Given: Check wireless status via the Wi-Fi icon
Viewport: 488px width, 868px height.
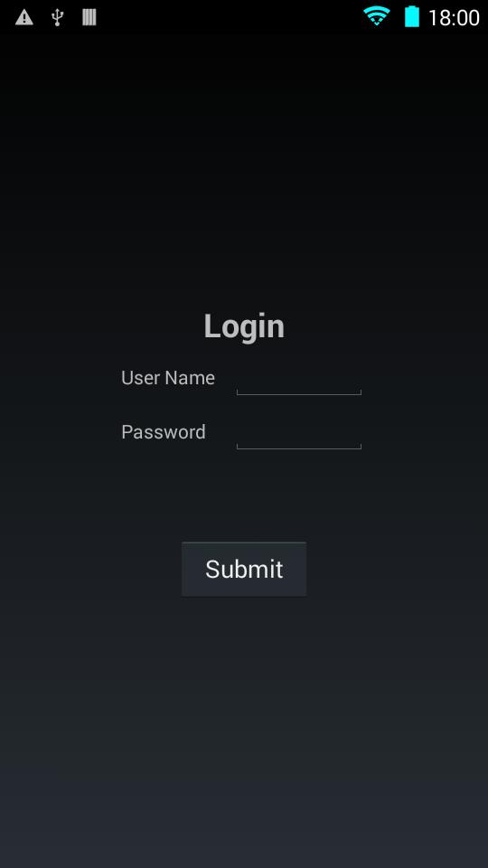Looking at the screenshot, I should (376, 16).
